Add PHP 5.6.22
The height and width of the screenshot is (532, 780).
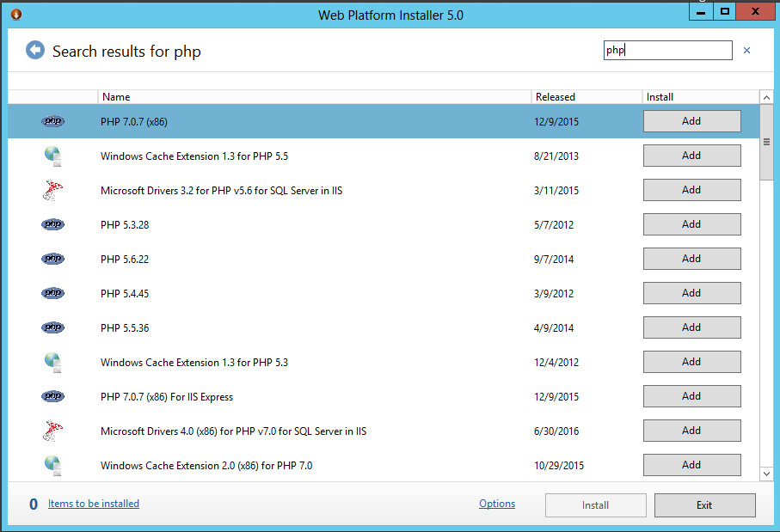tap(692, 259)
